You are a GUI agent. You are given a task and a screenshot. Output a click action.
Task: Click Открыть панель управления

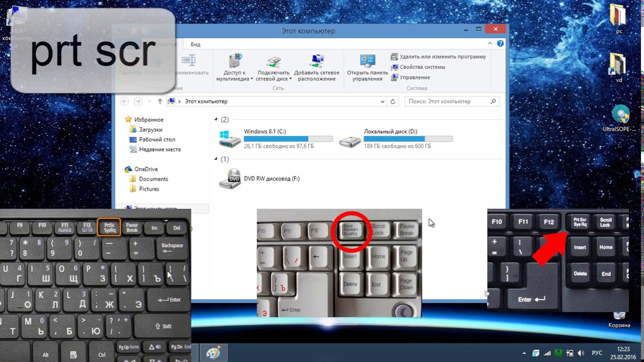point(367,67)
